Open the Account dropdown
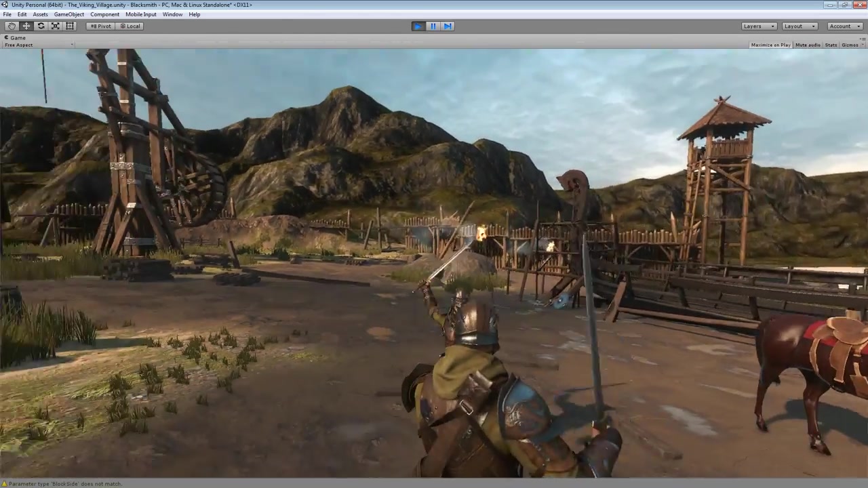Viewport: 868px width, 488px height. point(845,26)
